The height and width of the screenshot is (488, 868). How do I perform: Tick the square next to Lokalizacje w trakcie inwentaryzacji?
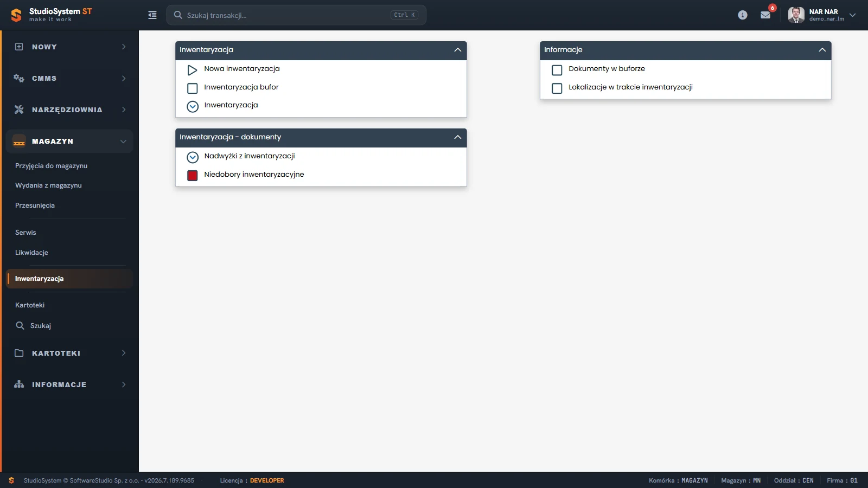557,88
